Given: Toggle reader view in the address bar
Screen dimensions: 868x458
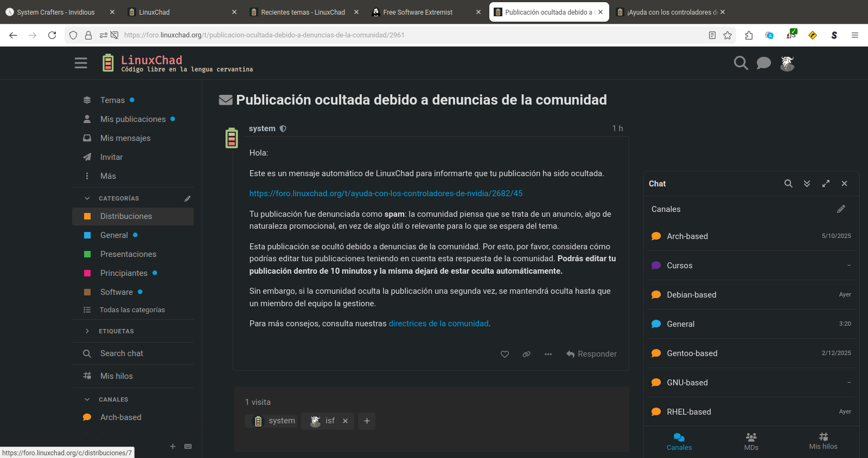Looking at the screenshot, I should click(712, 35).
